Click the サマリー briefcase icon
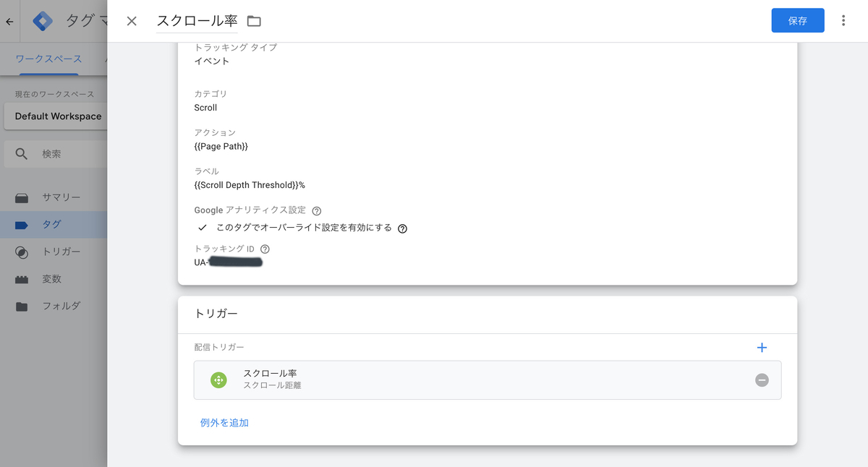 pyautogui.click(x=22, y=197)
